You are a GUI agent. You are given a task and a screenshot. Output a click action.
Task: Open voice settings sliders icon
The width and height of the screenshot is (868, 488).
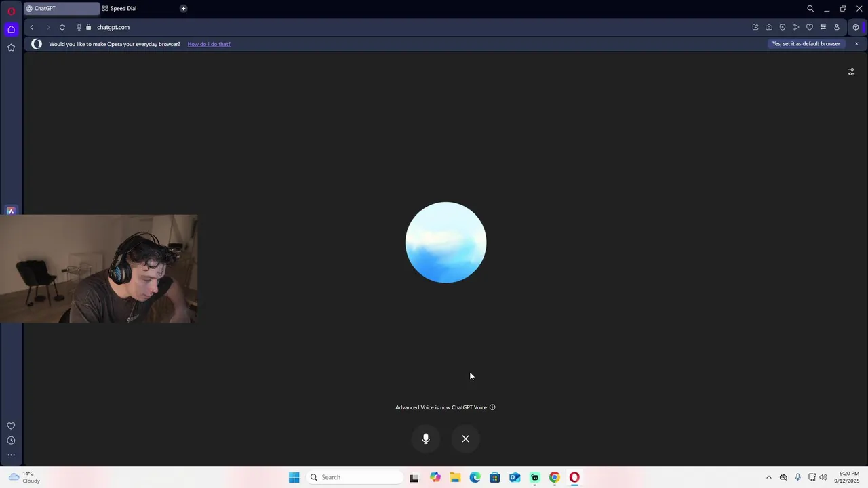[851, 72]
